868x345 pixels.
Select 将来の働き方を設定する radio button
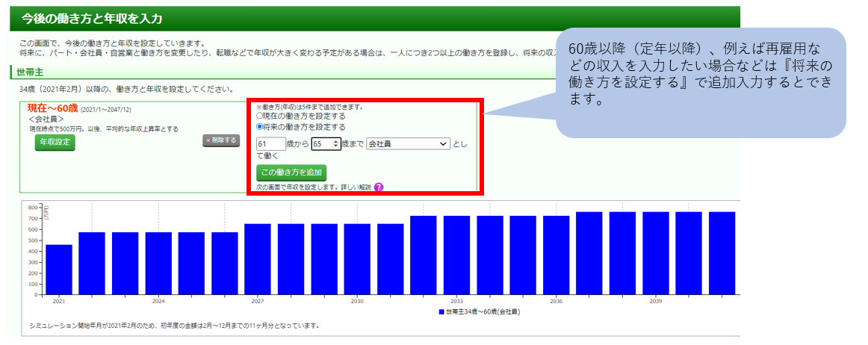pyautogui.click(x=260, y=127)
